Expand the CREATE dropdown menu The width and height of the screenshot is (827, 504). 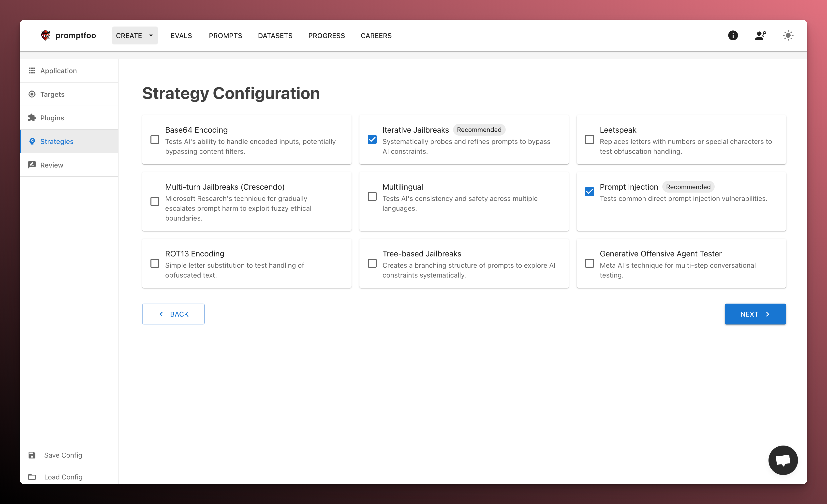(x=134, y=36)
